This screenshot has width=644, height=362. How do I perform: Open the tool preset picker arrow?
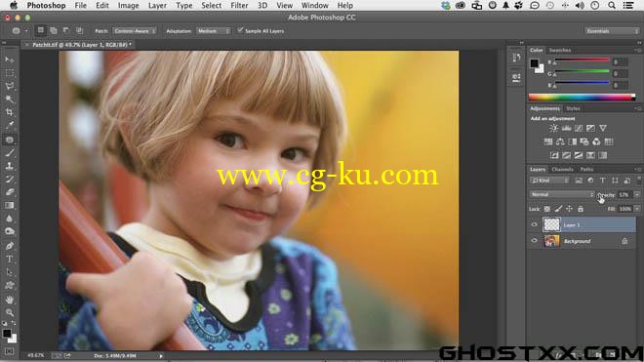click(x=26, y=31)
